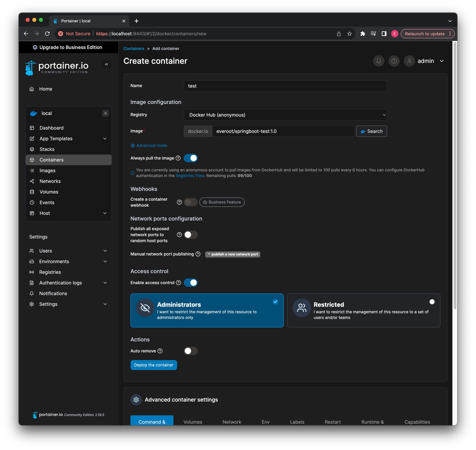Click the Image name input field
This screenshot has height=450, width=476.
click(x=283, y=131)
